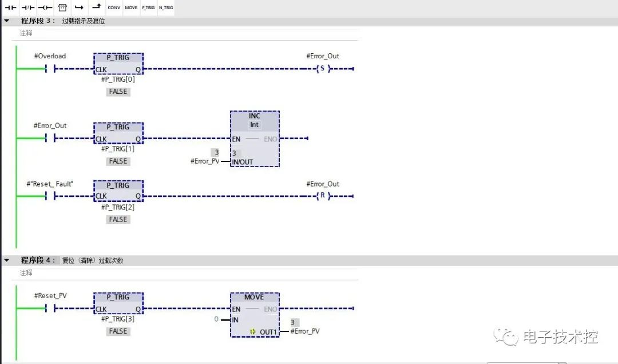The width and height of the screenshot is (618, 364).
Task: Click the comment field of segment 3
Action: point(188,34)
